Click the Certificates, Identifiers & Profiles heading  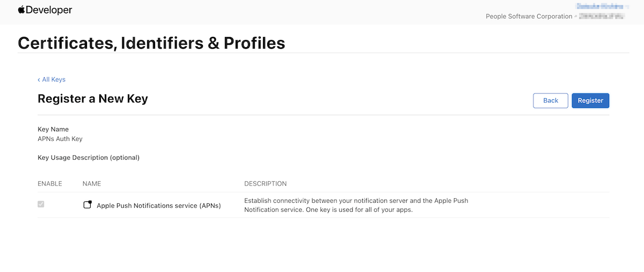coord(151,43)
